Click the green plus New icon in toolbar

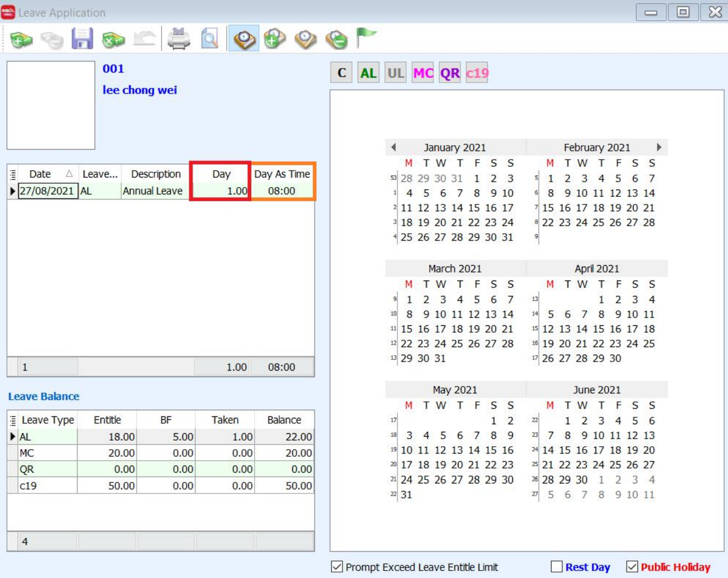click(21, 39)
